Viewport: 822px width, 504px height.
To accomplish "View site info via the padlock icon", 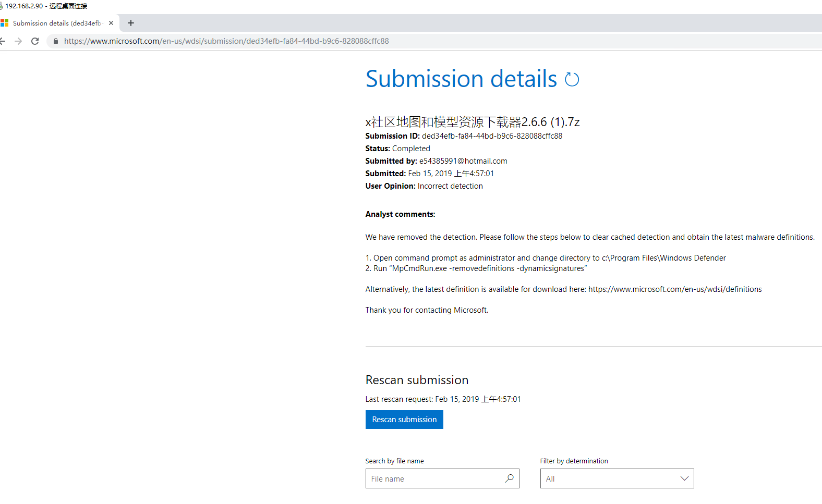I will click(56, 41).
